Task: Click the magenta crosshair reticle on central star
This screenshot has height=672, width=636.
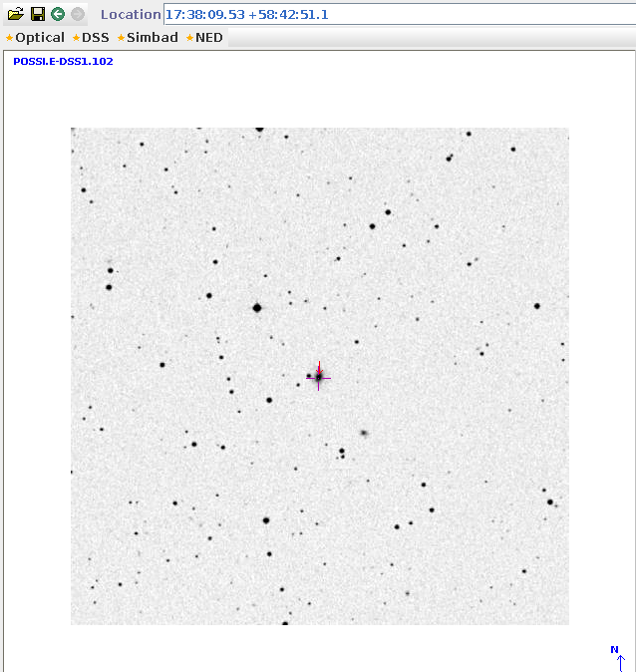Action: pos(318,378)
